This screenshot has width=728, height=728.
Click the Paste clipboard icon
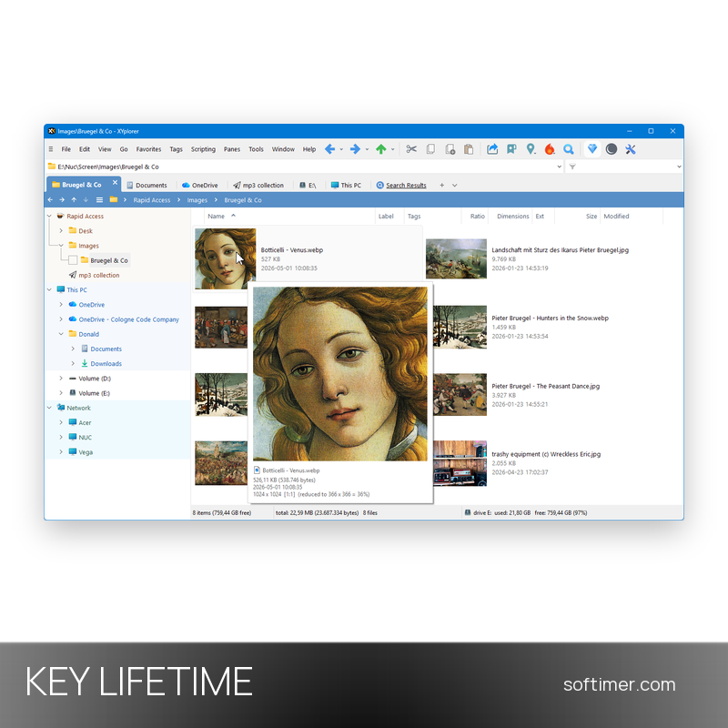(469, 149)
